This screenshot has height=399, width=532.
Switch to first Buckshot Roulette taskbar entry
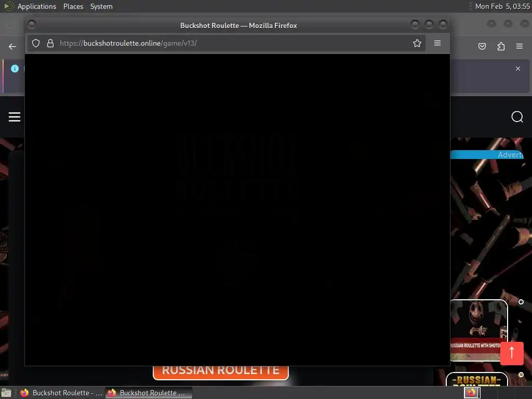click(x=61, y=393)
